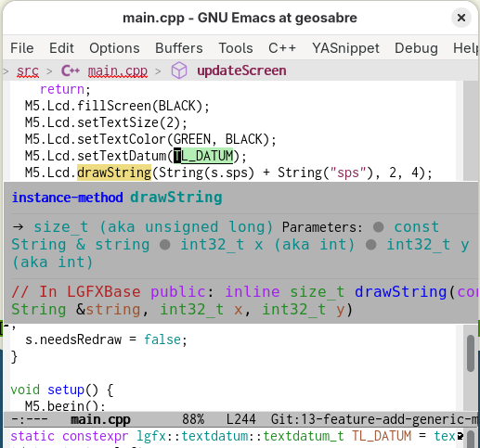480x448 pixels.
Task: Click the chevron between src and main.cpp
Action: pos(49,71)
